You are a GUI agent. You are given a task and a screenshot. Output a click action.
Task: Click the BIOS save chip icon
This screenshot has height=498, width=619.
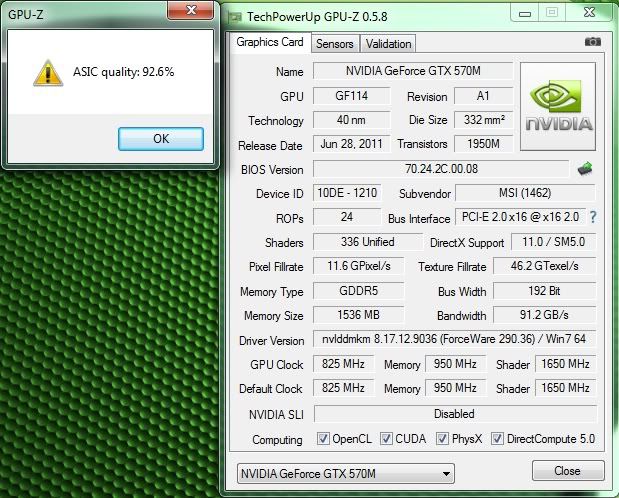click(585, 169)
